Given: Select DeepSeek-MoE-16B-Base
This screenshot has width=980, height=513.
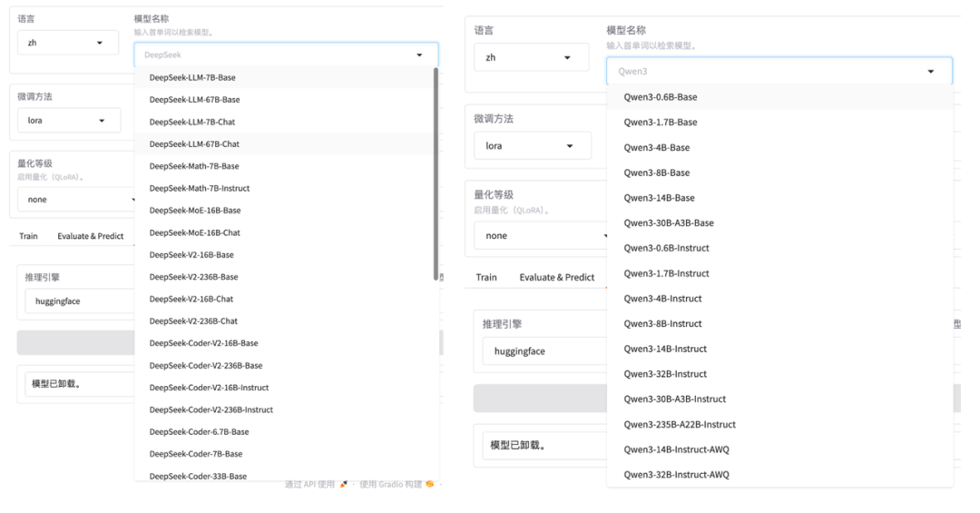Looking at the screenshot, I should [284, 211].
